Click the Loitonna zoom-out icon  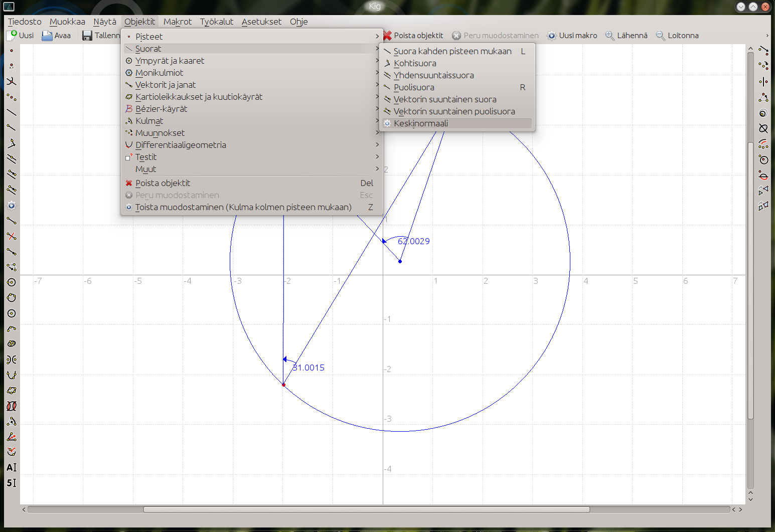coord(660,35)
